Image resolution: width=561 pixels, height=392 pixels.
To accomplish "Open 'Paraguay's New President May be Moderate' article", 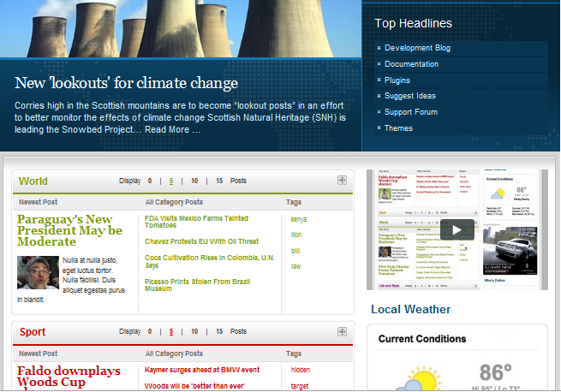I will tap(69, 230).
